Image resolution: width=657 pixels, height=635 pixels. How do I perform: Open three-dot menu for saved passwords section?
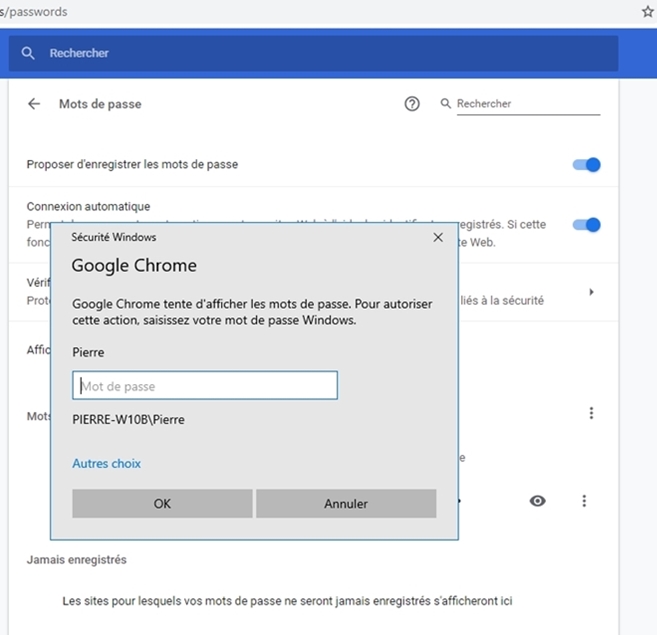tap(591, 413)
